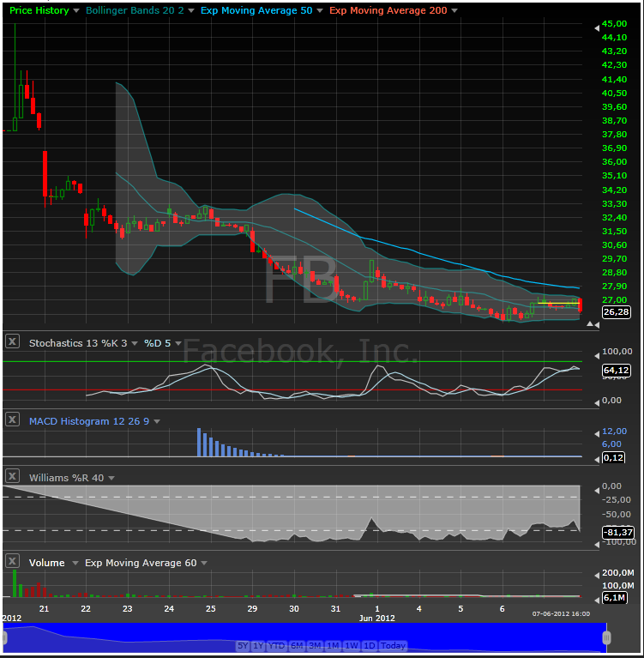Image resolution: width=644 pixels, height=658 pixels.
Task: Open Bollinger Bands 20 2 dropdown arrow
Action: [191, 10]
